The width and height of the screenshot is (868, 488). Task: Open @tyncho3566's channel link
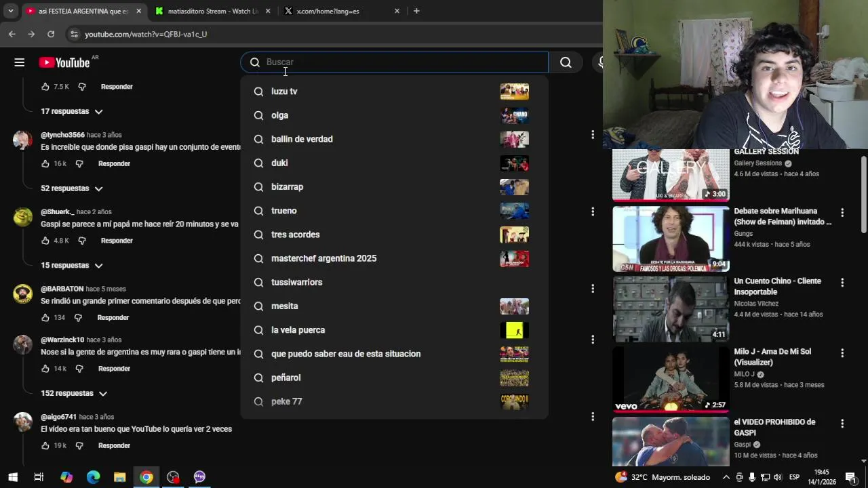[62, 135]
